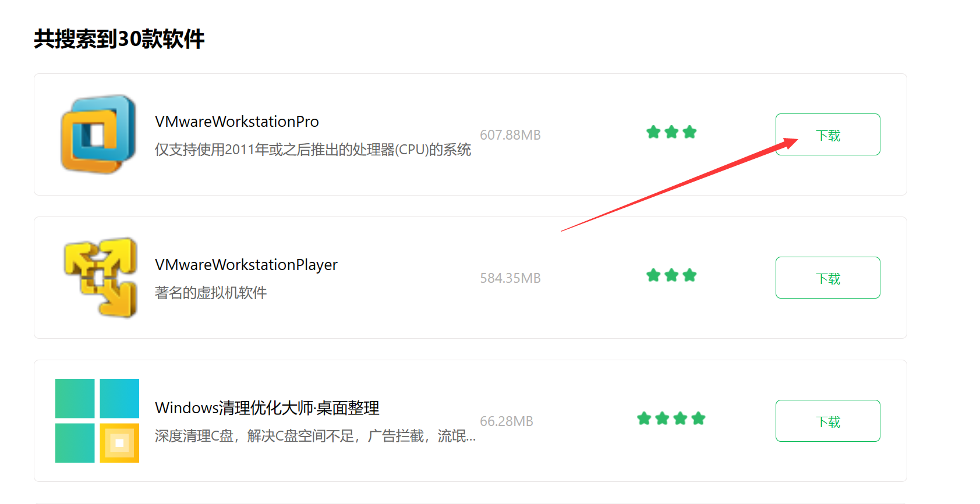The image size is (980, 504).
Task: Open the Windows清理优化大师 app icon
Action: point(97,421)
